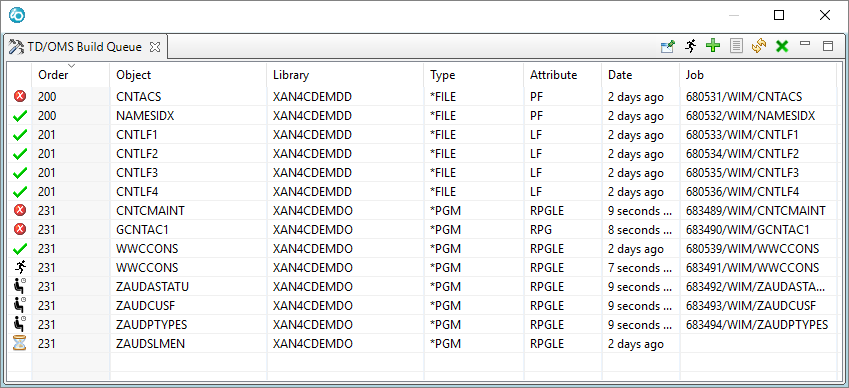This screenshot has width=849, height=388.
Task: Click XAN4CDEMDD library in CNTACS row
Action: [x=345, y=97]
